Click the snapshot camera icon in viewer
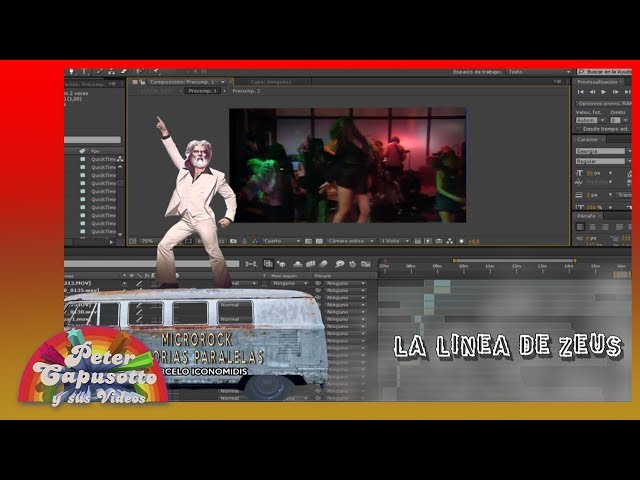This screenshot has height=480, width=640. coord(233,241)
